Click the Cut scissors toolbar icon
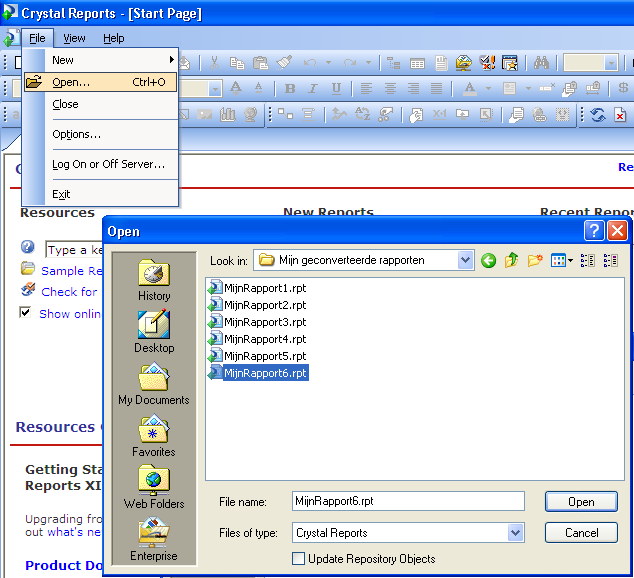 (x=214, y=63)
